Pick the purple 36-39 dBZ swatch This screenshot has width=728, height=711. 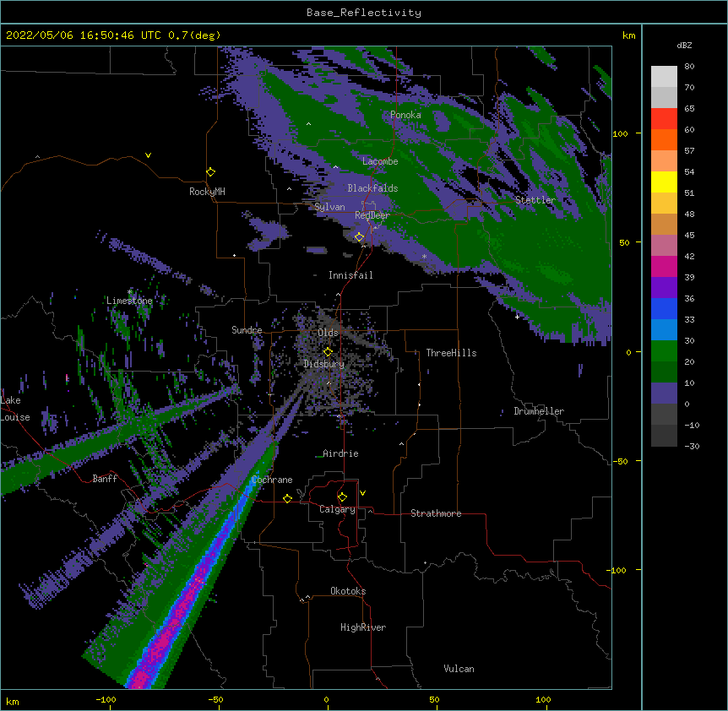664,288
